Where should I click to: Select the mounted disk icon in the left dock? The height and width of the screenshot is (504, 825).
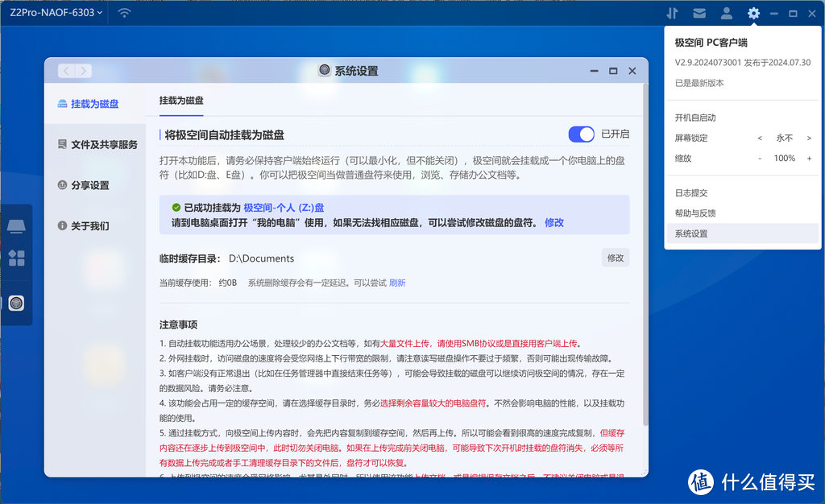15,226
